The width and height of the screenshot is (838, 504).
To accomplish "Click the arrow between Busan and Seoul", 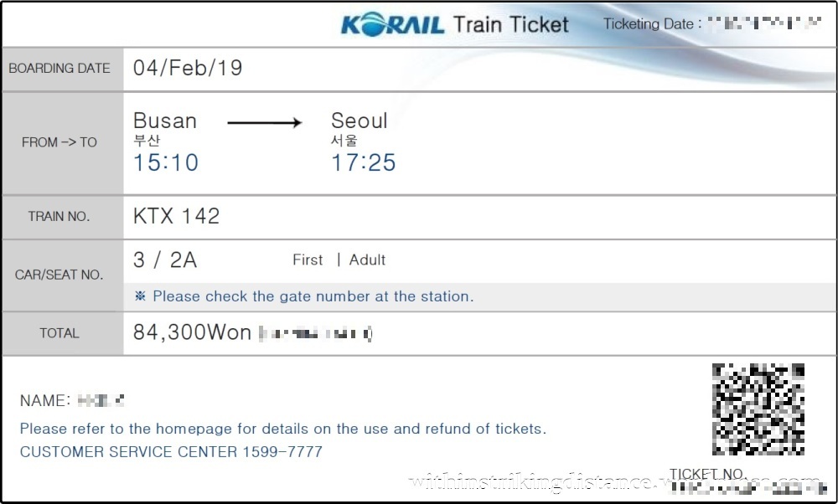I will click(265, 123).
